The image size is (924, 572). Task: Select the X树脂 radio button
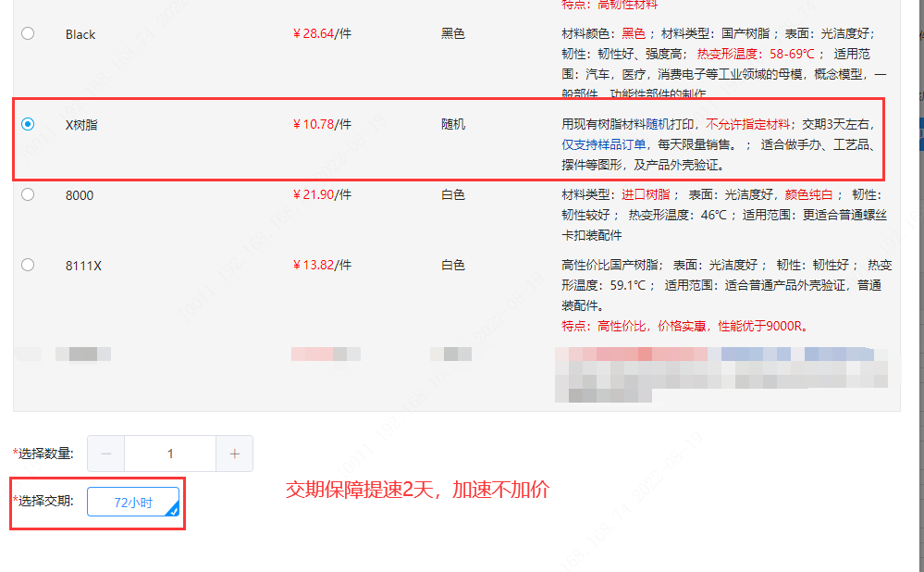28,124
